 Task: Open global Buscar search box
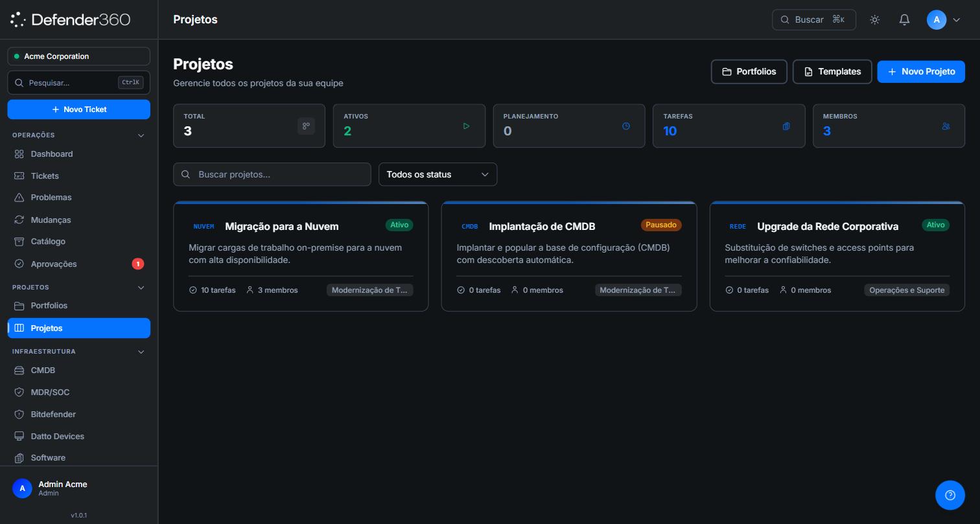pos(814,19)
